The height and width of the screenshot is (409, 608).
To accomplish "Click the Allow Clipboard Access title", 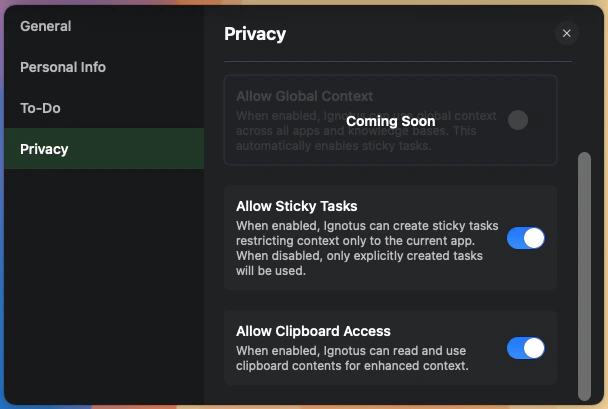I will pos(313,331).
